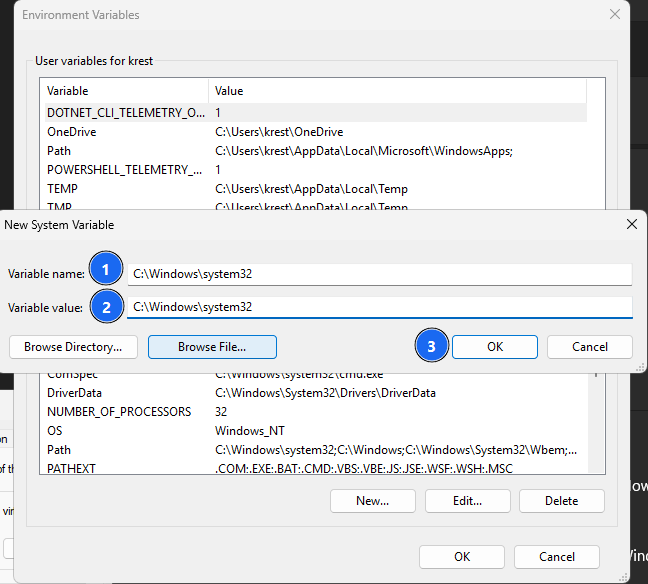648x584 pixels.
Task: Open the Browse File picker
Action: [212, 347]
